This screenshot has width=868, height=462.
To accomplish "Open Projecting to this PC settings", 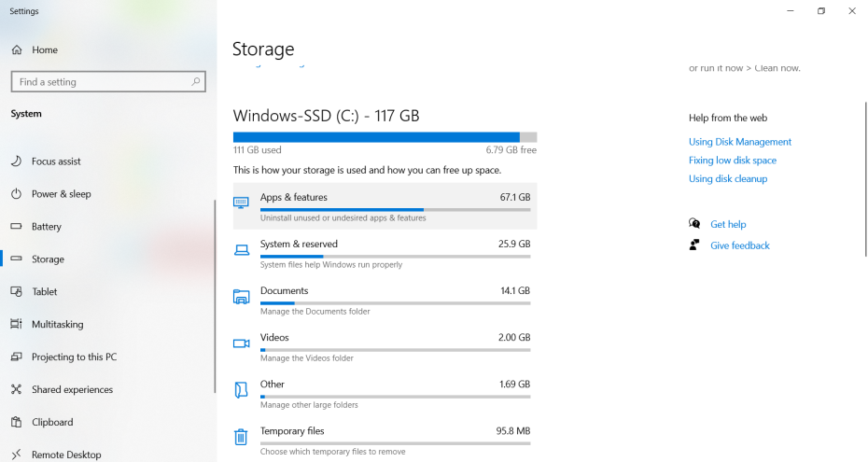I will [x=74, y=357].
